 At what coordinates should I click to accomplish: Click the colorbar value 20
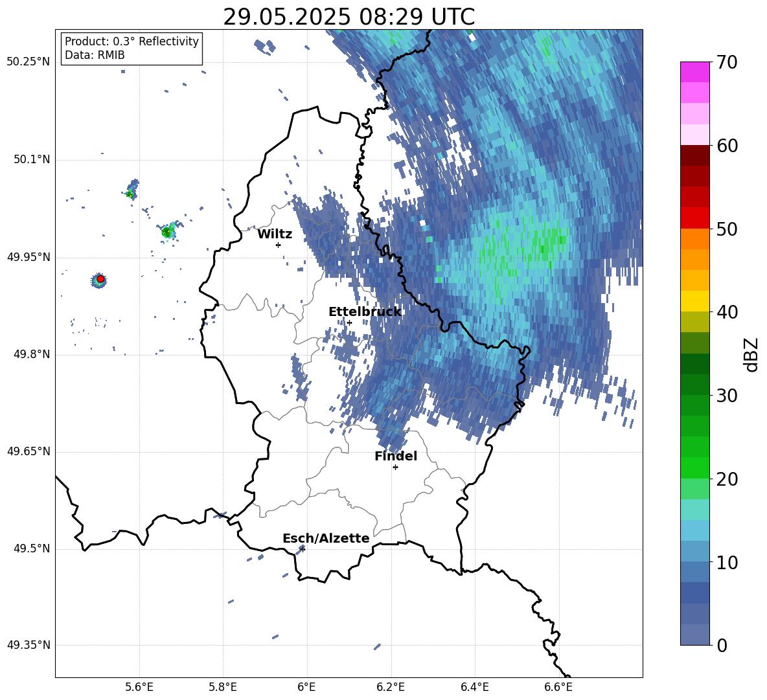click(727, 479)
